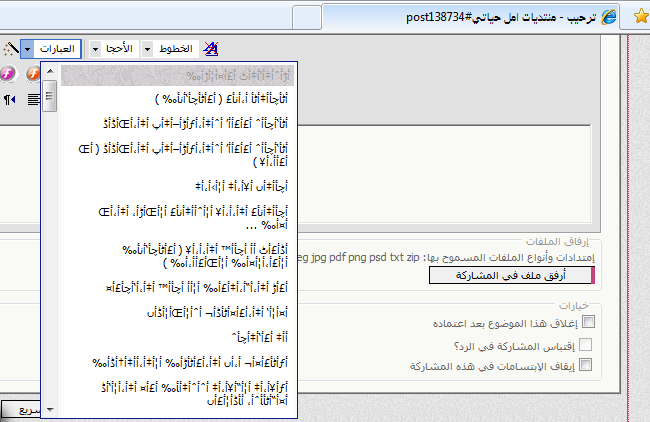
Task: Toggle quote the post in reply checkbox
Action: [x=588, y=344]
